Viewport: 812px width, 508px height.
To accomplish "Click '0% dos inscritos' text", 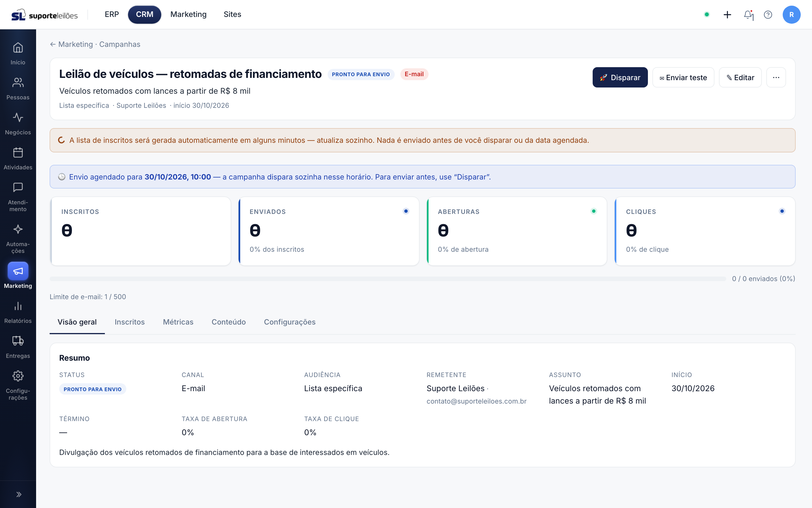I will [x=277, y=249].
